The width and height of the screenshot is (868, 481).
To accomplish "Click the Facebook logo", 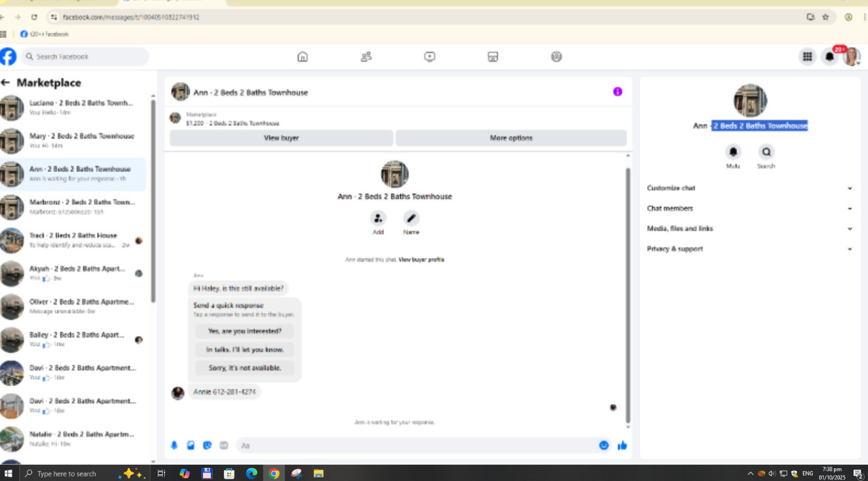I will pyautogui.click(x=8, y=57).
